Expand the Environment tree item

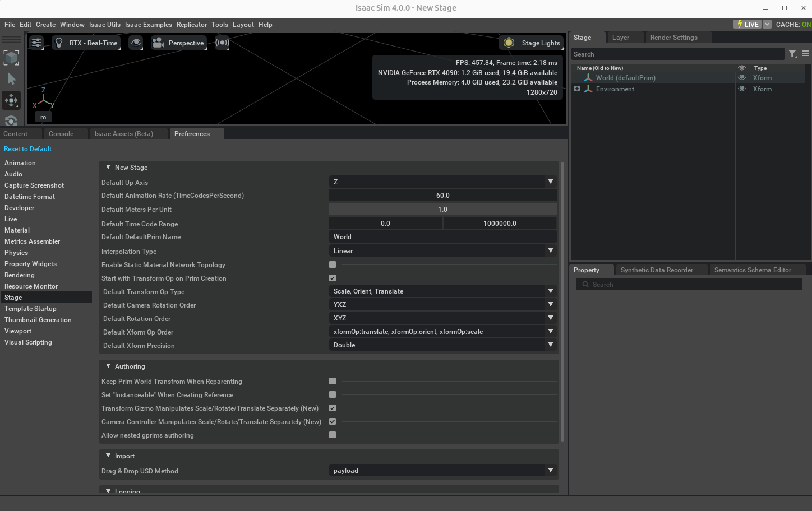pyautogui.click(x=576, y=89)
